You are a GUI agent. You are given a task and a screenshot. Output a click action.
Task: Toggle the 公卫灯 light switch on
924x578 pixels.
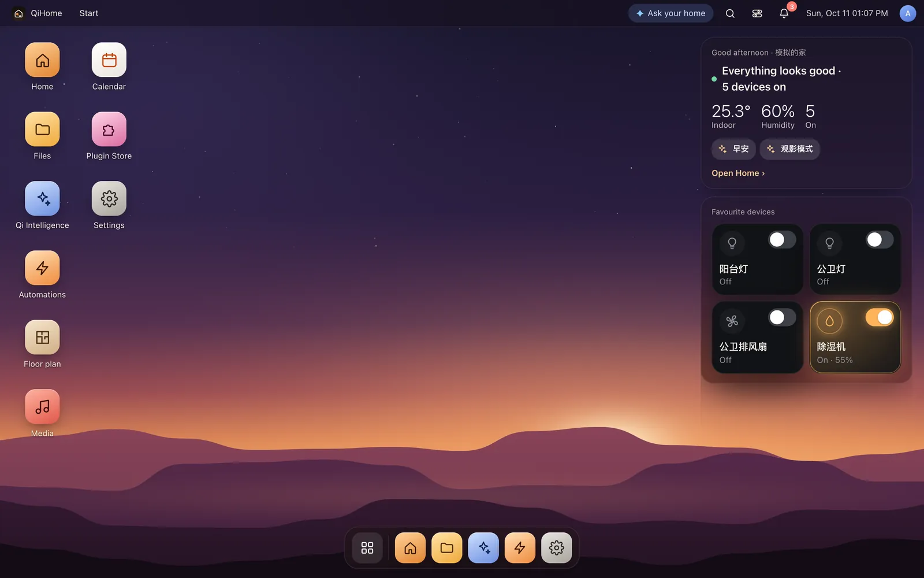point(880,240)
